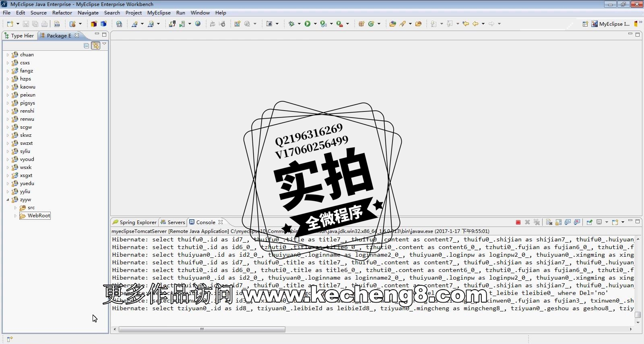Click the green Run button icon
This screenshot has width=644, height=344.
308,24
